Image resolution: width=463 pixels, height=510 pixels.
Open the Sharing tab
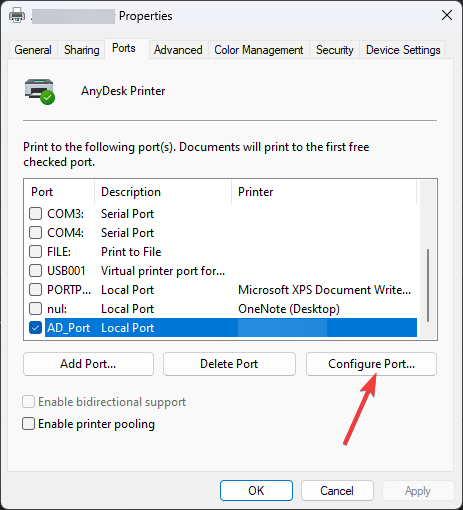(82, 50)
